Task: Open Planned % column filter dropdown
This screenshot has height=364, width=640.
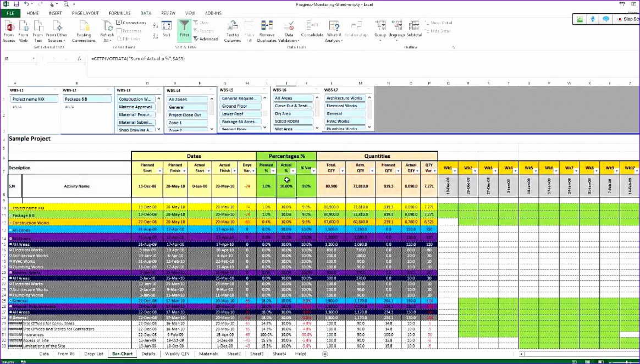Action: click(273, 172)
